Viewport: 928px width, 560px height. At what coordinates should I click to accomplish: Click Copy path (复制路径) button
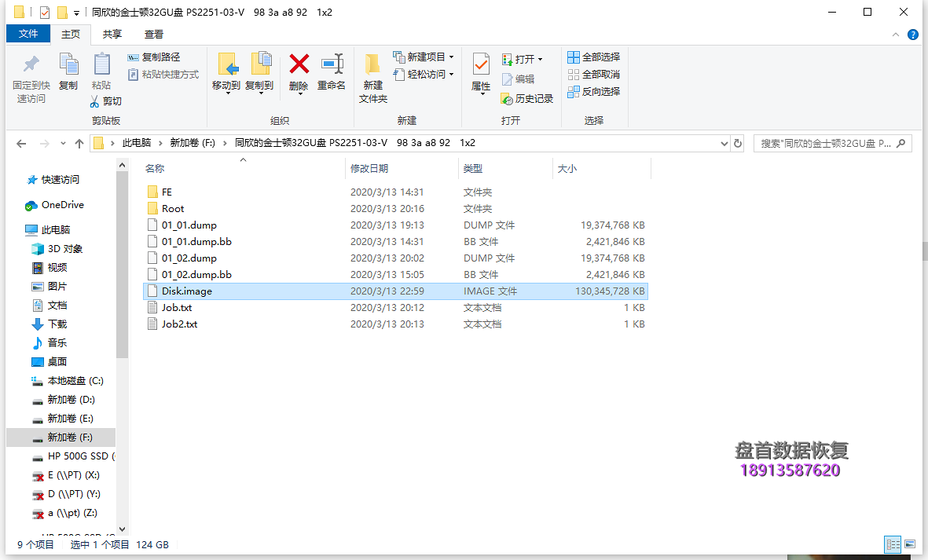click(154, 57)
